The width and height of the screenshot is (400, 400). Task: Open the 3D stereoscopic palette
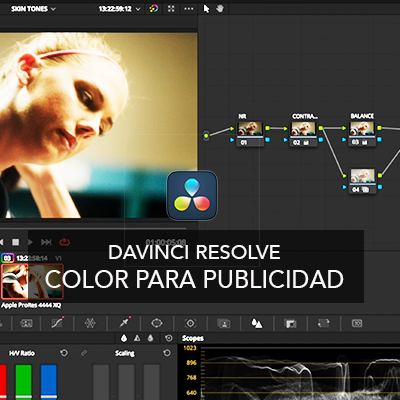357,323
